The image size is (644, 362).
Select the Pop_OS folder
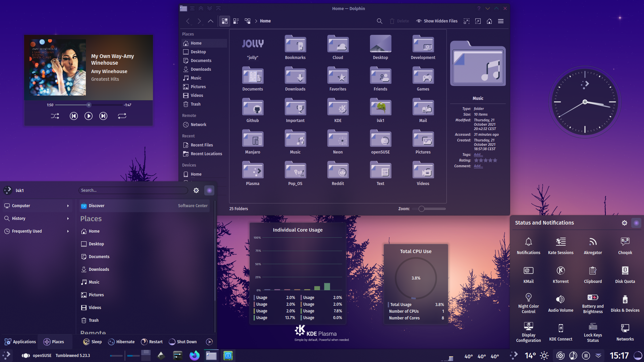[x=295, y=174]
